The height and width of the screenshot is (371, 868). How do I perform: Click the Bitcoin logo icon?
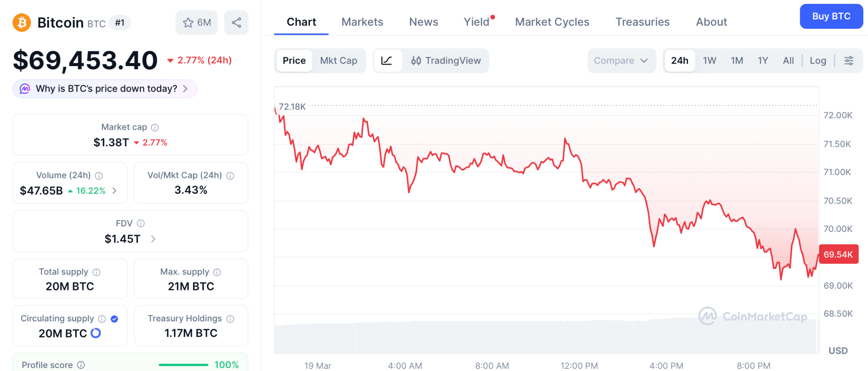pyautogui.click(x=22, y=22)
